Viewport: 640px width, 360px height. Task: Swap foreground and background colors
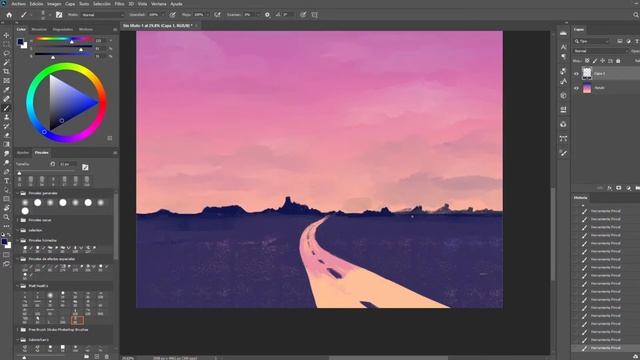pyautogui.click(x=9, y=234)
